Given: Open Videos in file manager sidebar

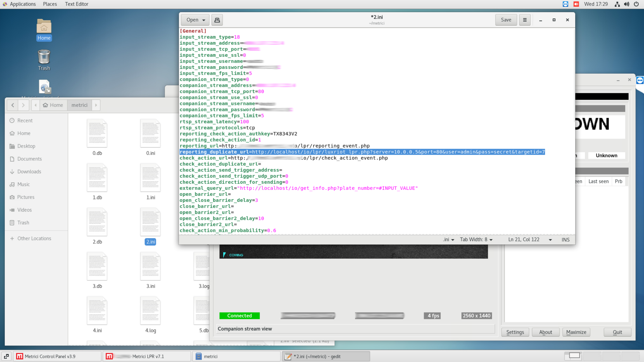Looking at the screenshot, I should pyautogui.click(x=24, y=210).
